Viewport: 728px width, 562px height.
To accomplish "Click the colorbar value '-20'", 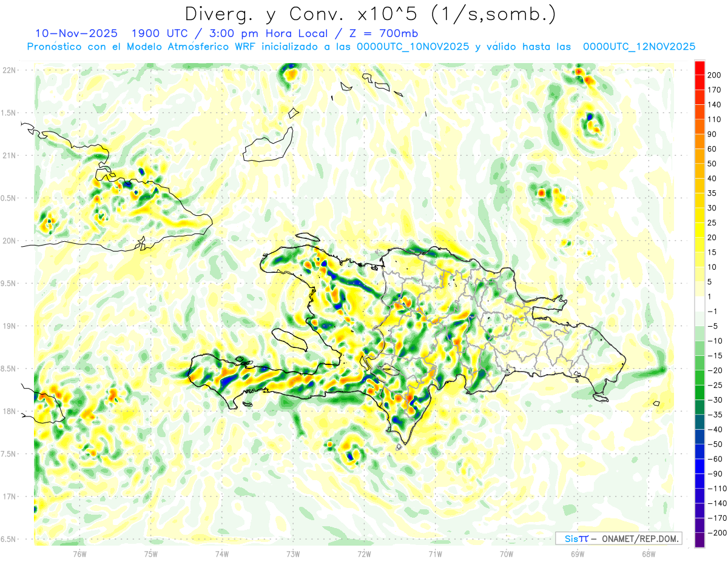I will (x=715, y=370).
